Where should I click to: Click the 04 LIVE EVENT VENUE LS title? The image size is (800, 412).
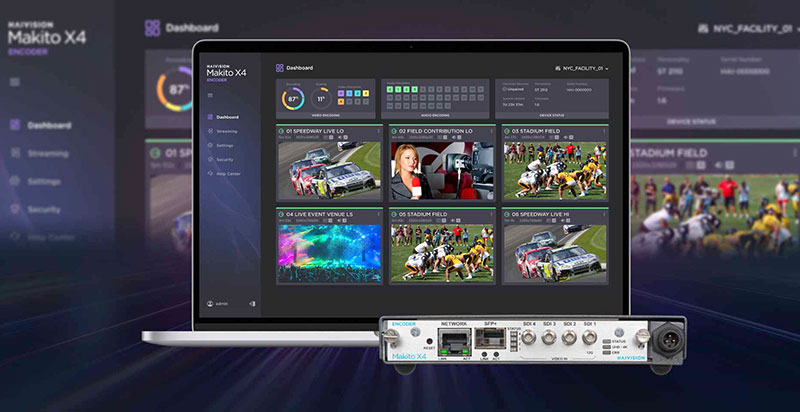pyautogui.click(x=319, y=214)
